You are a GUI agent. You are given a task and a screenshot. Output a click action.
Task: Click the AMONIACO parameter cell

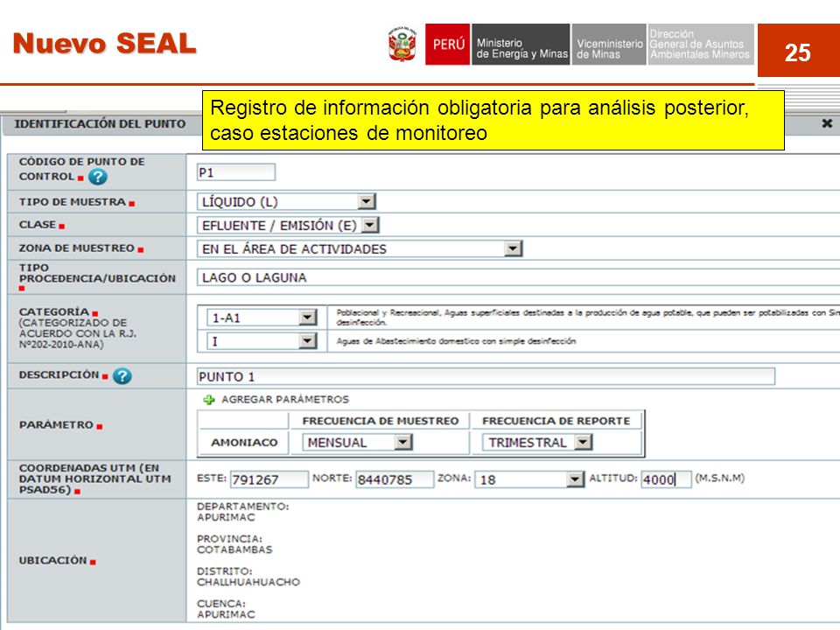(x=244, y=443)
